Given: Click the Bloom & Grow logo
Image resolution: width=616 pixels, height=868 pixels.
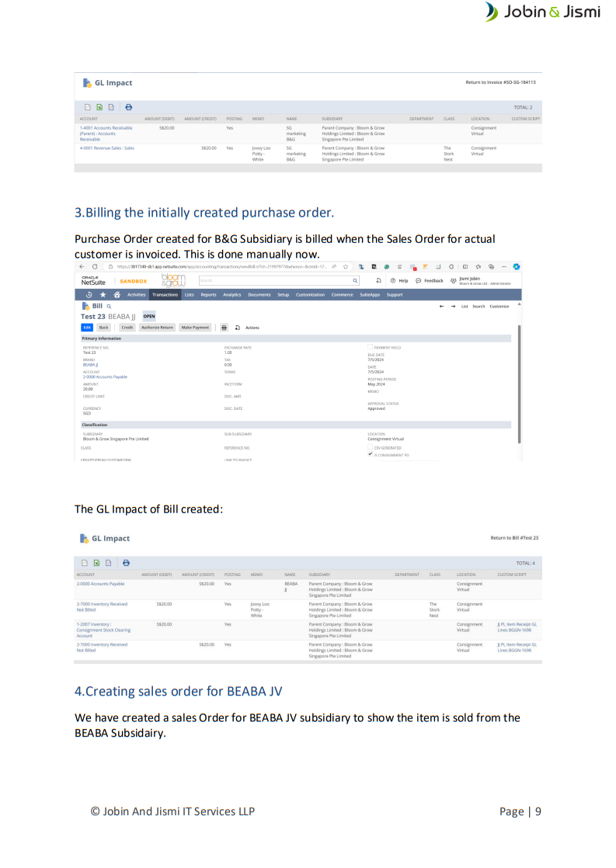Looking at the screenshot, I should tap(173, 280).
